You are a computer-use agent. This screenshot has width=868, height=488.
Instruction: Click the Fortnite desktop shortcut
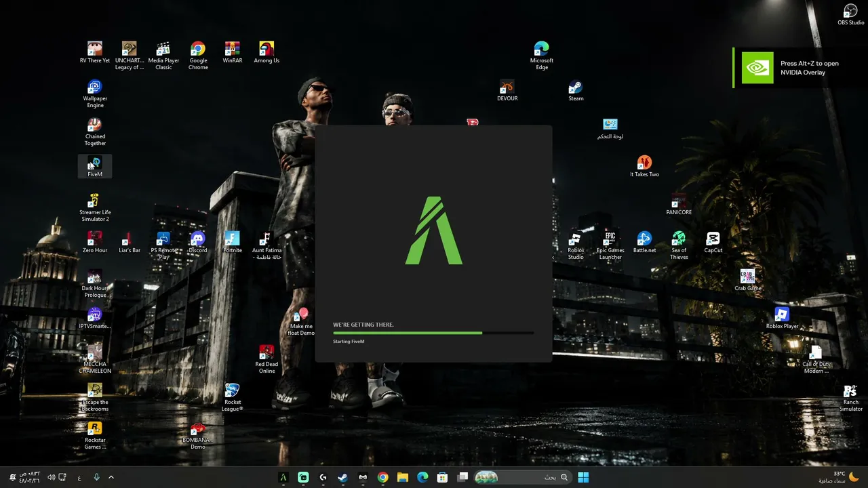pyautogui.click(x=233, y=242)
